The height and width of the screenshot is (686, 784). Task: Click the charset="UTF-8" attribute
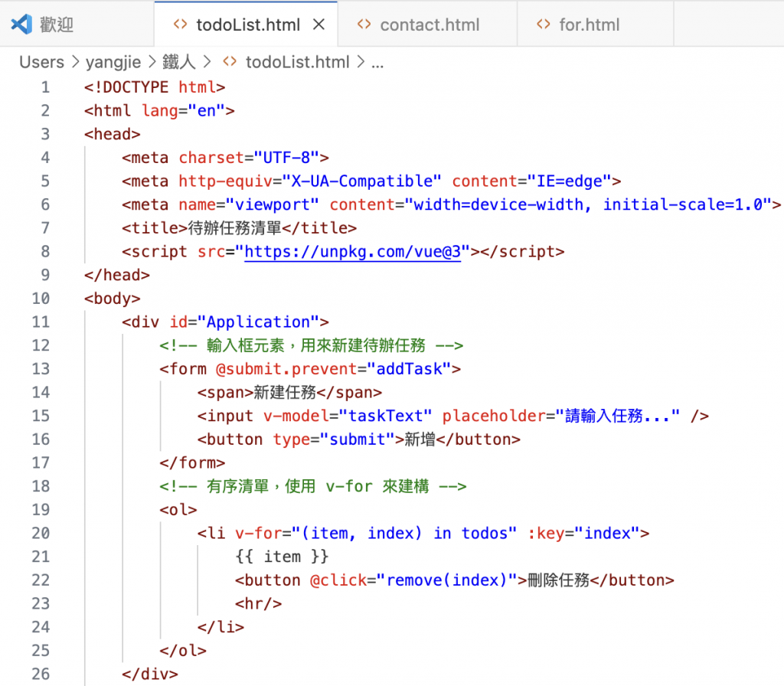pyautogui.click(x=249, y=158)
